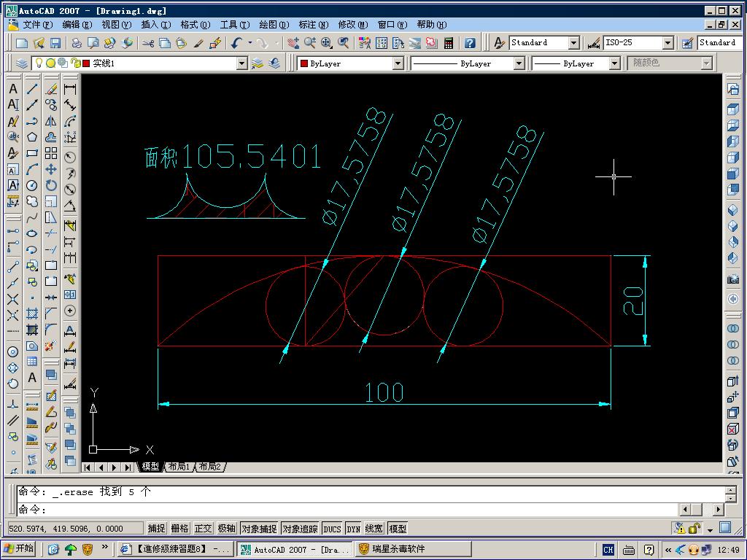Open the 文件(F) menu

(x=37, y=25)
